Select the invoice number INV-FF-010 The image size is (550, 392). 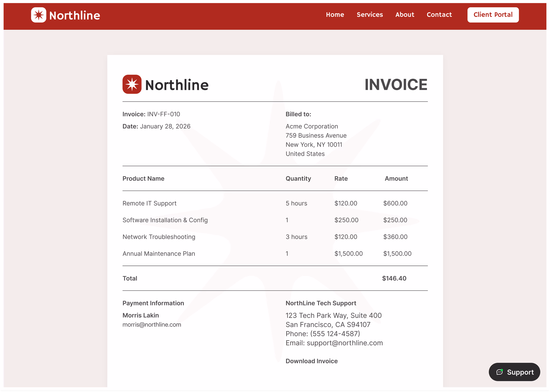coord(164,114)
